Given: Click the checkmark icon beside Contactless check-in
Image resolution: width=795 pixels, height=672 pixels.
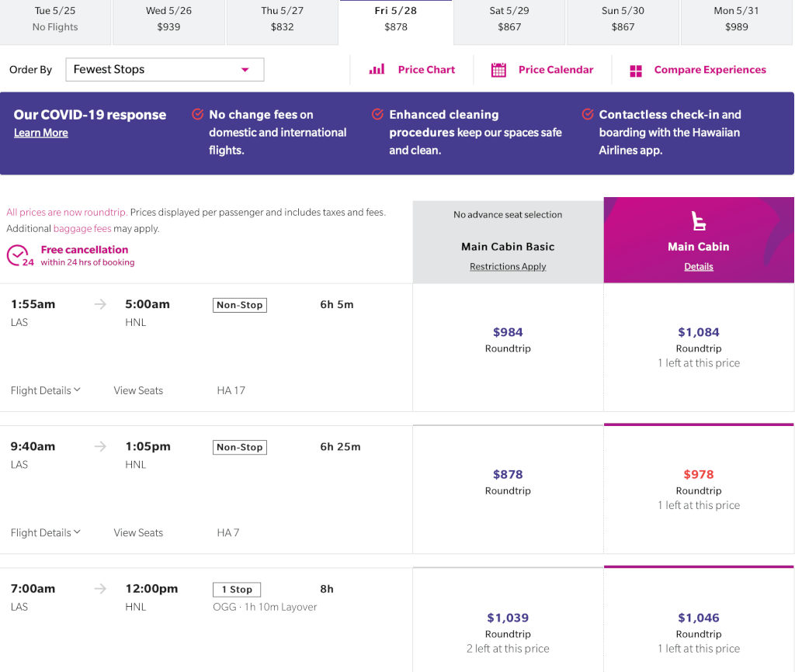Looking at the screenshot, I should coord(588,114).
